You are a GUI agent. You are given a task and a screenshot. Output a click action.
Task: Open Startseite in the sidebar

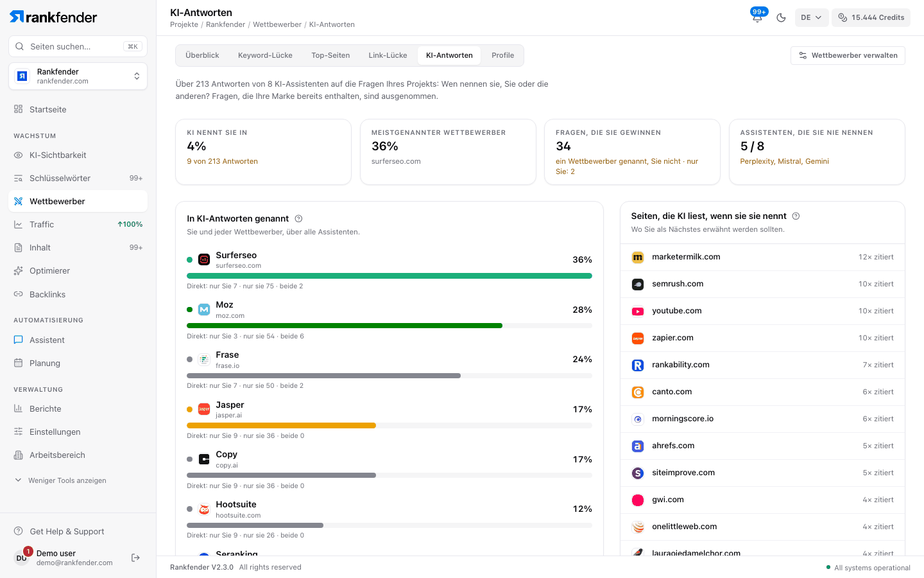(x=78, y=109)
